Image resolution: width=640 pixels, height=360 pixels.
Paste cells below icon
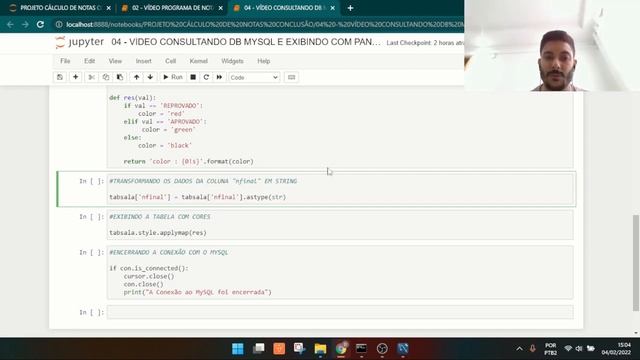click(x=120, y=77)
